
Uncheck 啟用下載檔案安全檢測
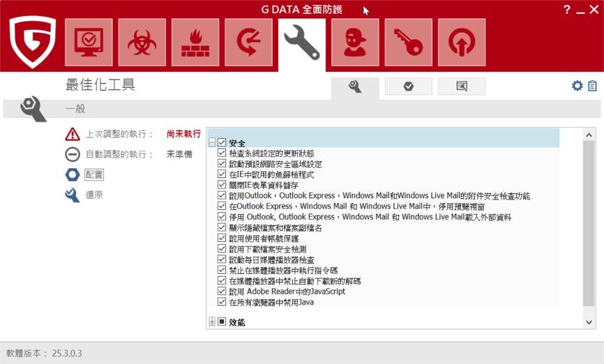pyautogui.click(x=222, y=248)
